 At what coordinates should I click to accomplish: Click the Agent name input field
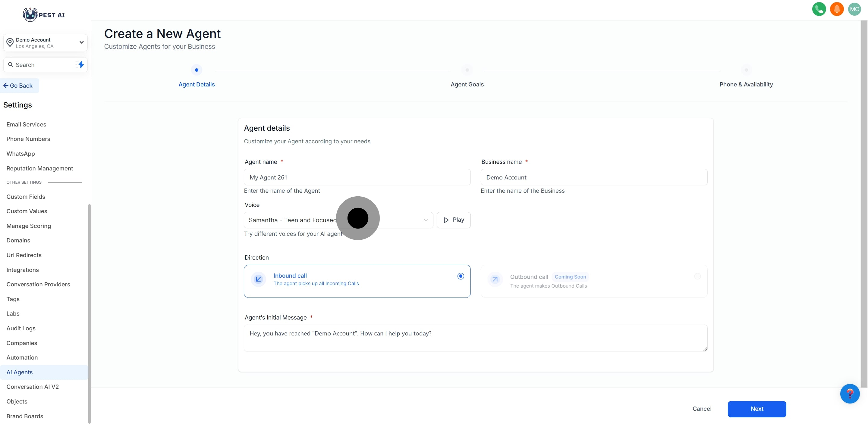click(x=357, y=177)
